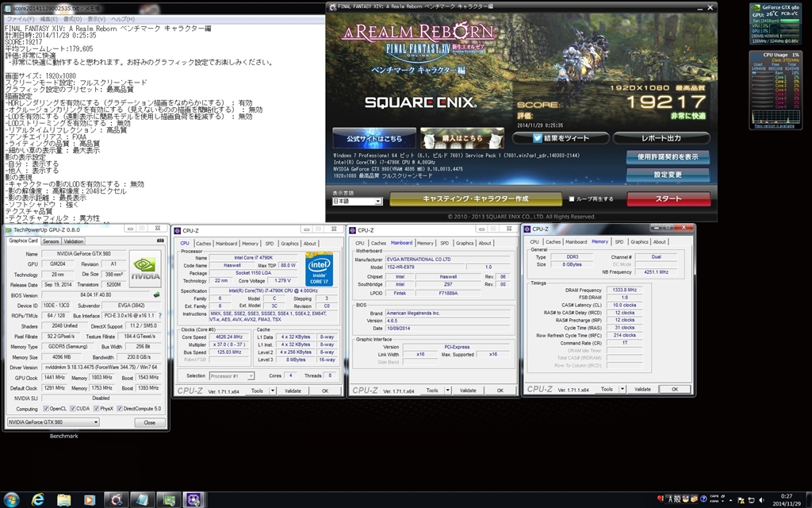The width and height of the screenshot is (812, 508).
Task: Click the Benchmark desktop icon label
Action: [63, 436]
